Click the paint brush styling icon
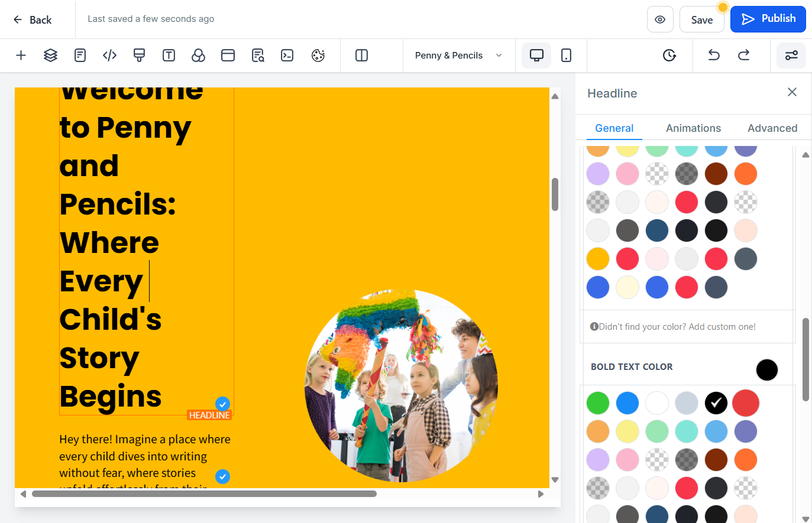This screenshot has width=812, height=523. (x=139, y=56)
